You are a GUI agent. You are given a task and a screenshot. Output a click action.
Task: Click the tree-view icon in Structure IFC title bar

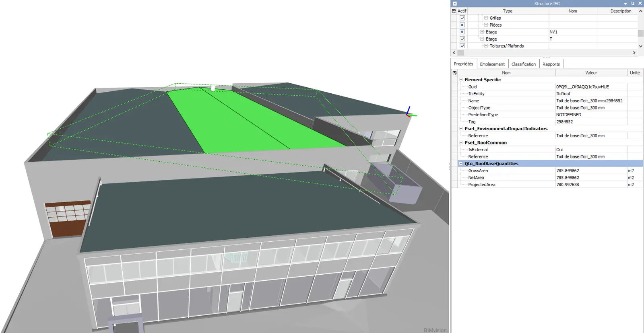coord(633,4)
